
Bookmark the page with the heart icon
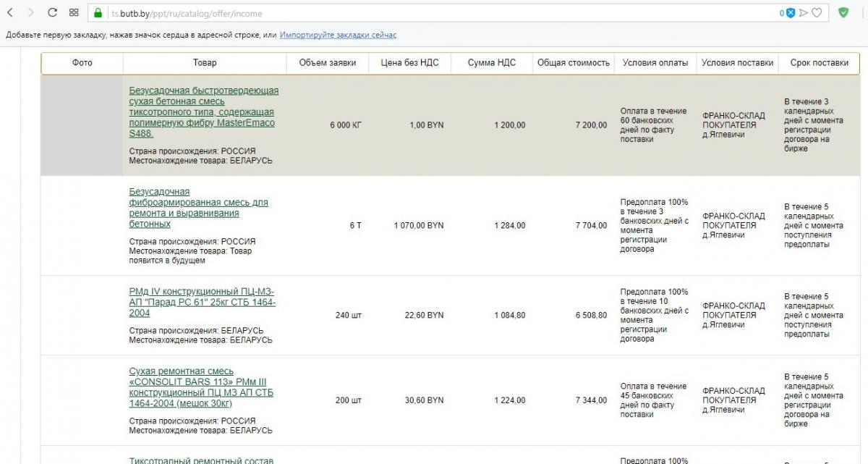click(x=817, y=13)
